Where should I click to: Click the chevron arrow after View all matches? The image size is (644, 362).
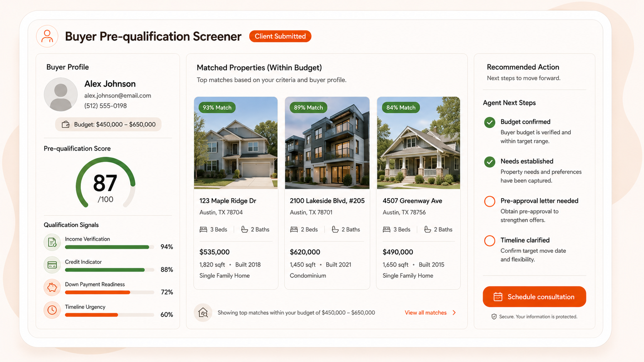point(454,313)
